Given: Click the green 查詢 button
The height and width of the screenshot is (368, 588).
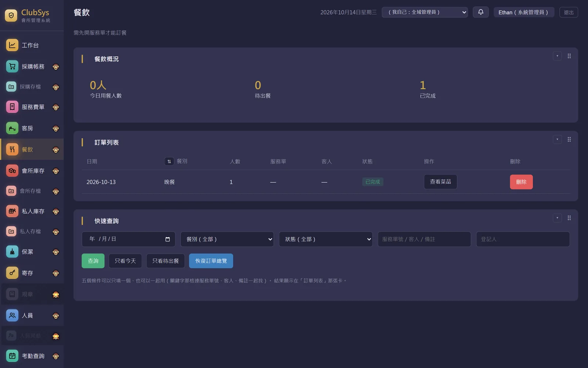Looking at the screenshot, I should click(93, 261).
